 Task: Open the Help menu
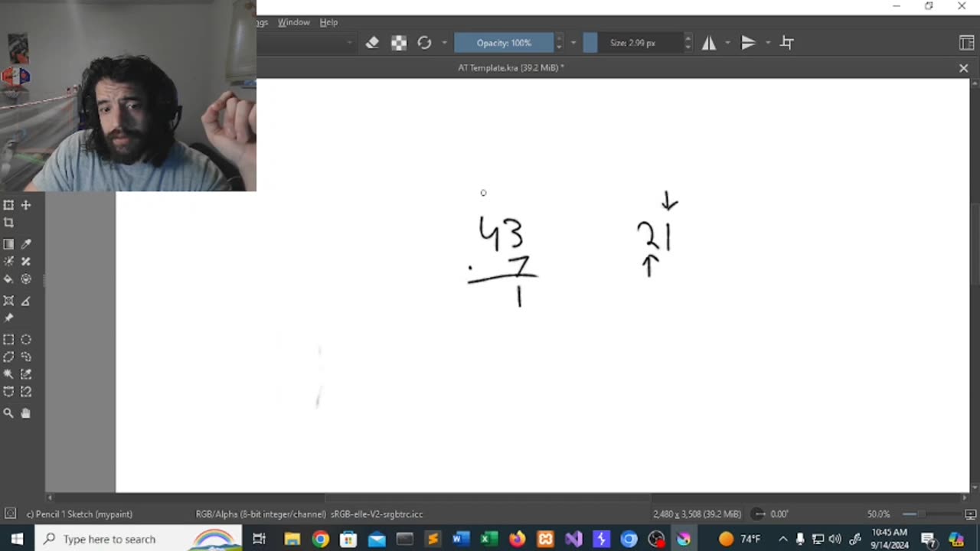point(328,22)
